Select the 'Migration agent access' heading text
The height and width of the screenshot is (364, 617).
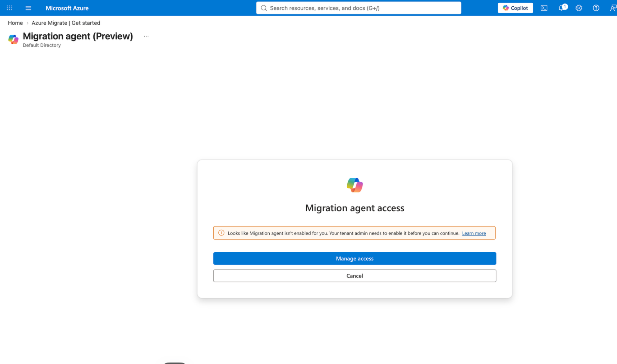click(355, 208)
